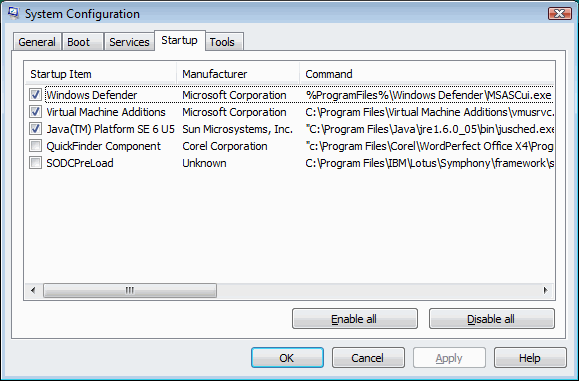Screen dimensions: 579x381
Task: Click the horizontal scrollbar right arrow
Action: pos(545,290)
